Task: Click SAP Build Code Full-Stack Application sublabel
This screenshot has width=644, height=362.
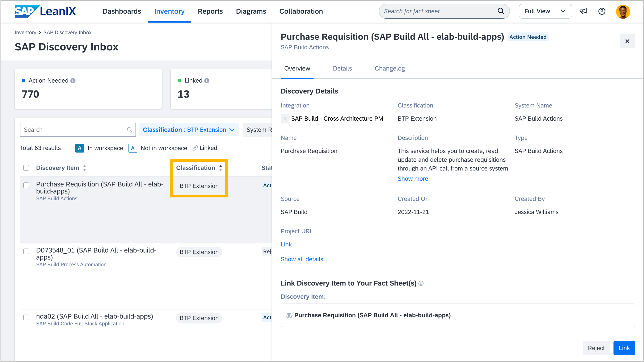Action: point(80,324)
